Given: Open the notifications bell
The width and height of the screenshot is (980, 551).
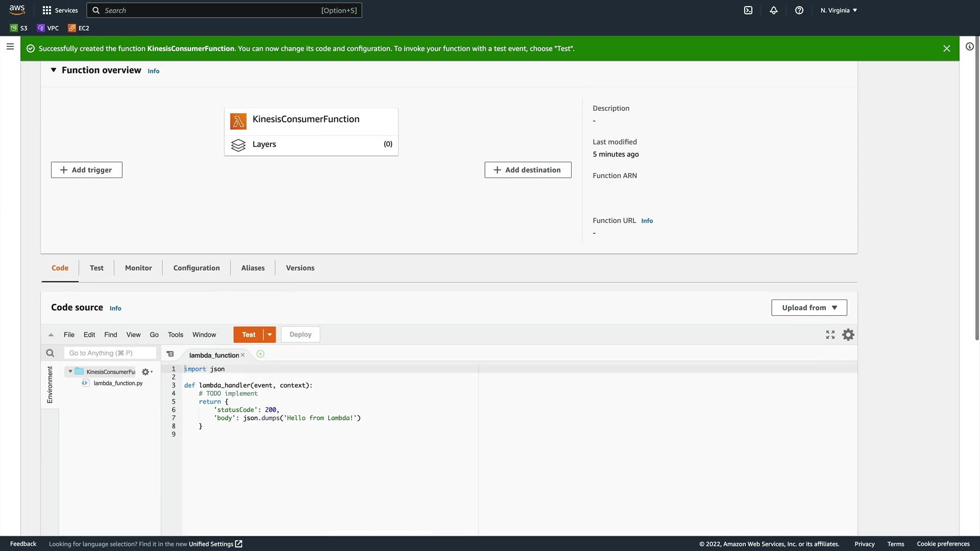Looking at the screenshot, I should coord(774,10).
